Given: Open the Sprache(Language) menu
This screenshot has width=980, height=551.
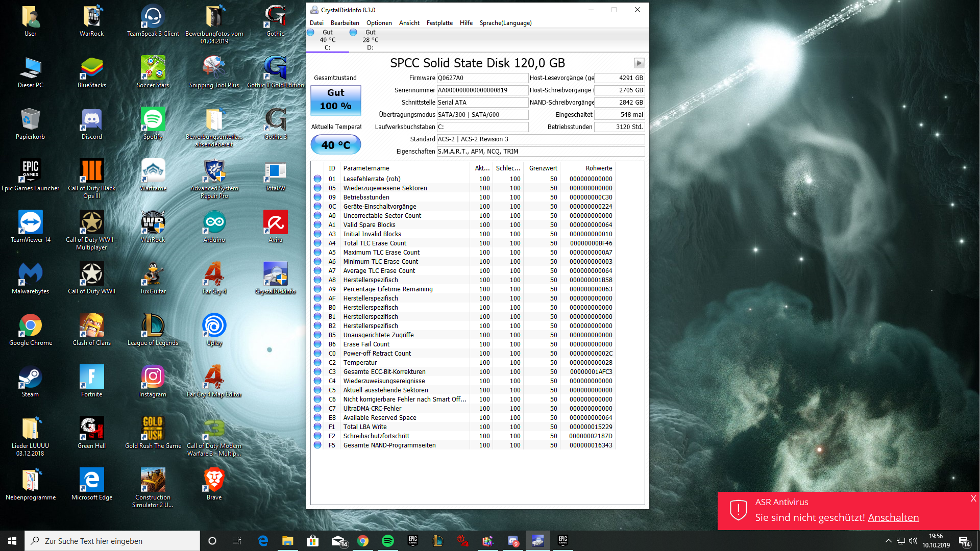Looking at the screenshot, I should pyautogui.click(x=505, y=23).
